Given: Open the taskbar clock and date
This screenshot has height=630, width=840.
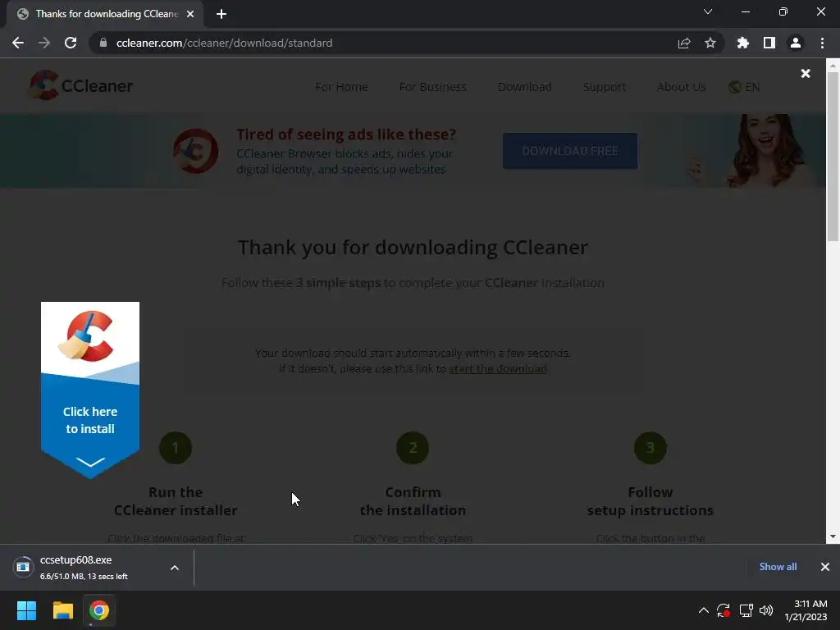Looking at the screenshot, I should click(806, 610).
